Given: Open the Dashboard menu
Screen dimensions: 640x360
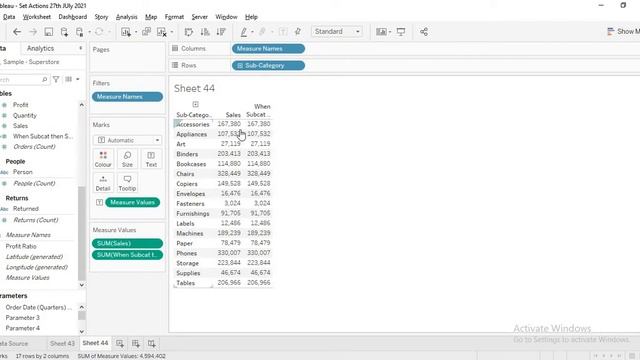Looking at the screenshot, I should click(73, 17).
